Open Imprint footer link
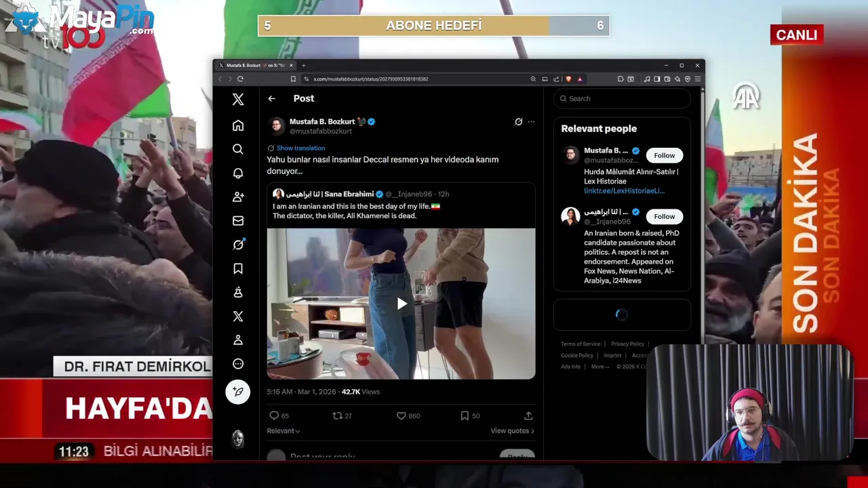 [612, 355]
